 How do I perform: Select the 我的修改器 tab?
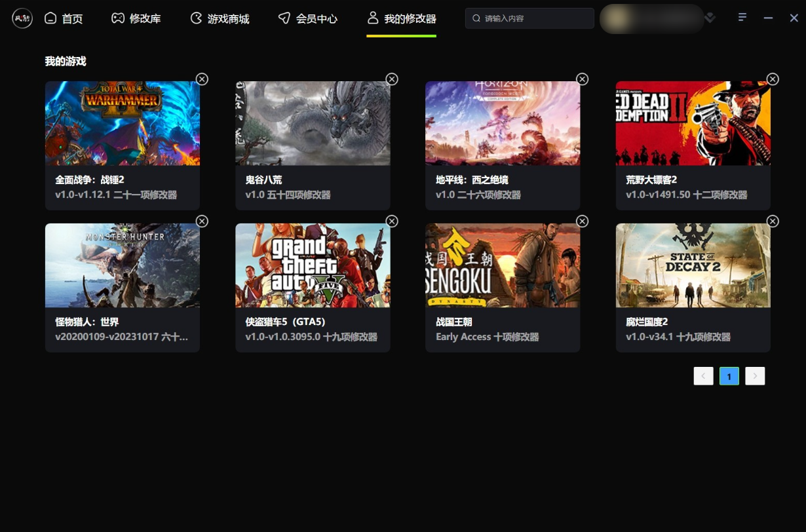(401, 18)
